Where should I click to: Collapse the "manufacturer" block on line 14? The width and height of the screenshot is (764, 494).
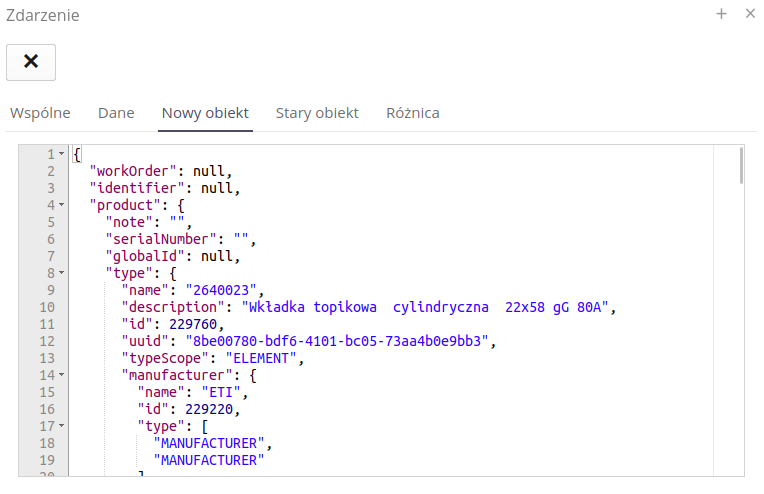click(x=61, y=375)
